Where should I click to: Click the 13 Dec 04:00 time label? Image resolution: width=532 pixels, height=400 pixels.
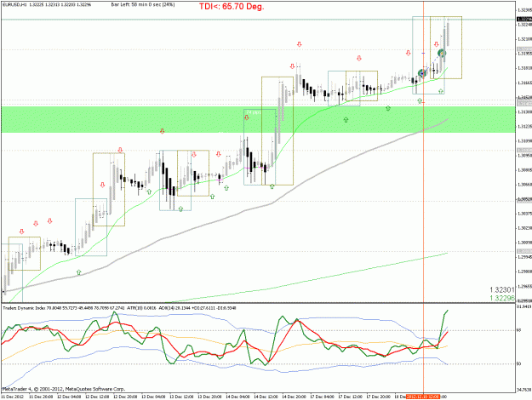154,397
